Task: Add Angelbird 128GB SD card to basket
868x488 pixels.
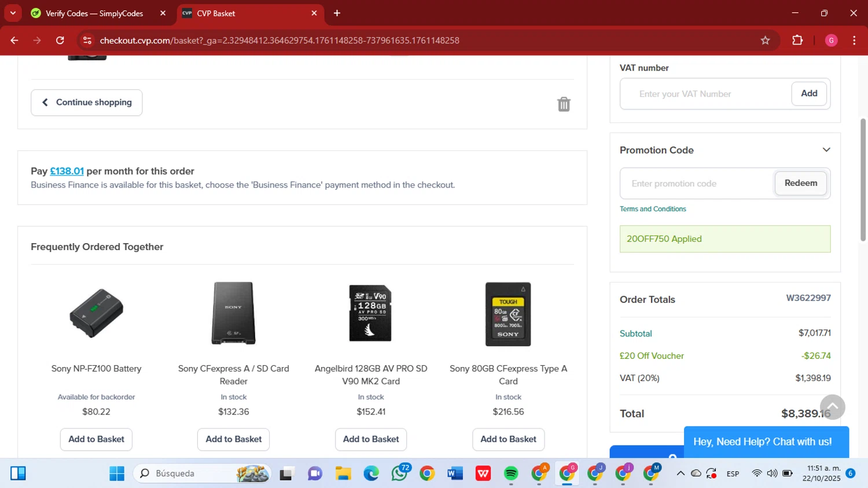Action: (371, 439)
